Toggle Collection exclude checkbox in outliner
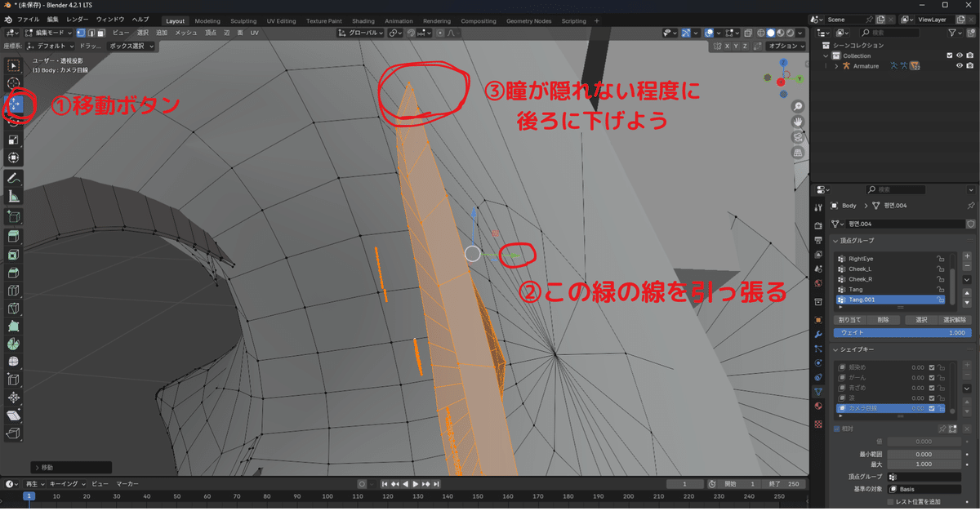 (x=949, y=56)
